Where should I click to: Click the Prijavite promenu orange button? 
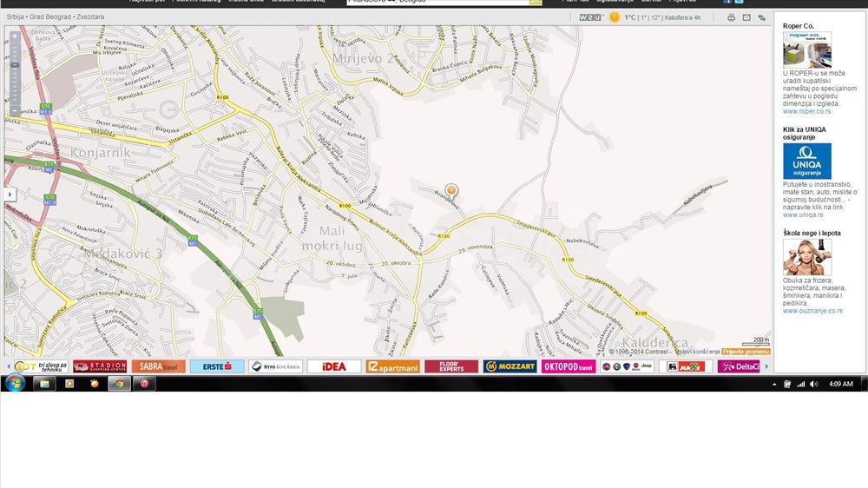click(x=746, y=352)
